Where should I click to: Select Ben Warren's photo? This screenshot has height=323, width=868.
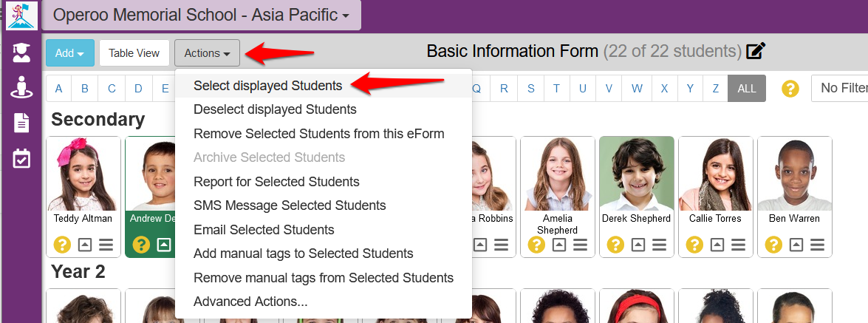794,174
